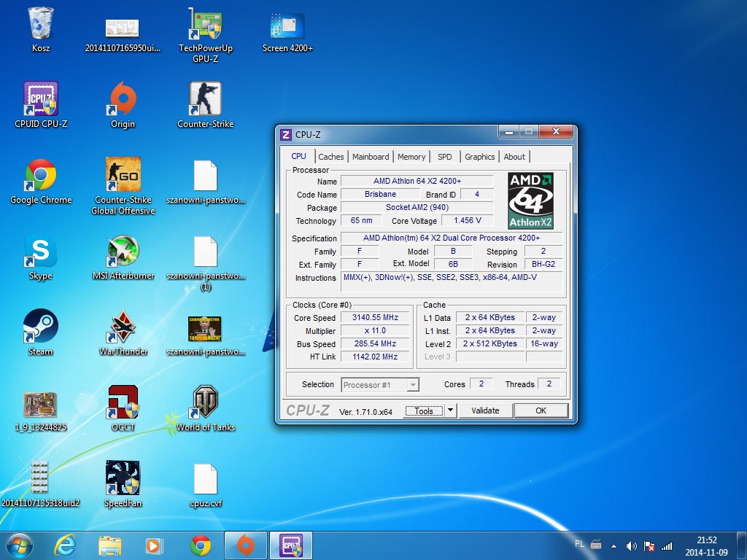The image size is (747, 560).
Task: Click the CPU-Z taskbar button
Action: point(291,545)
